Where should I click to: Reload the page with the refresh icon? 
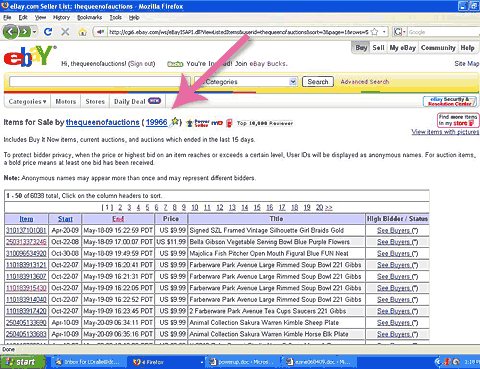pos(48,32)
